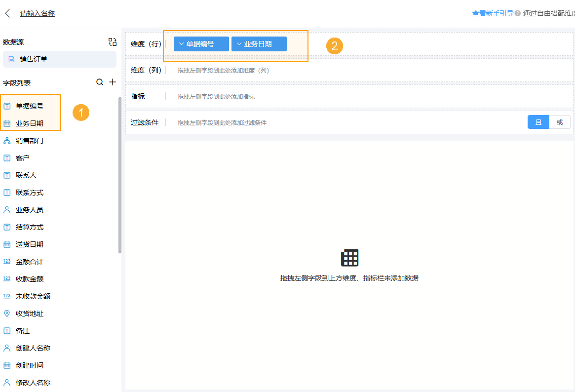
Task: Open the data model icon beside 数据源
Action: 112,42
